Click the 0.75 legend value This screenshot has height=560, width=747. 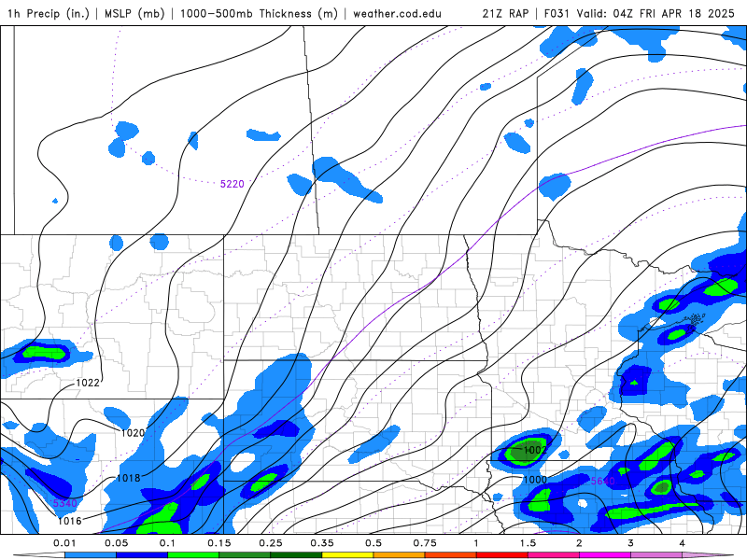tap(425, 543)
